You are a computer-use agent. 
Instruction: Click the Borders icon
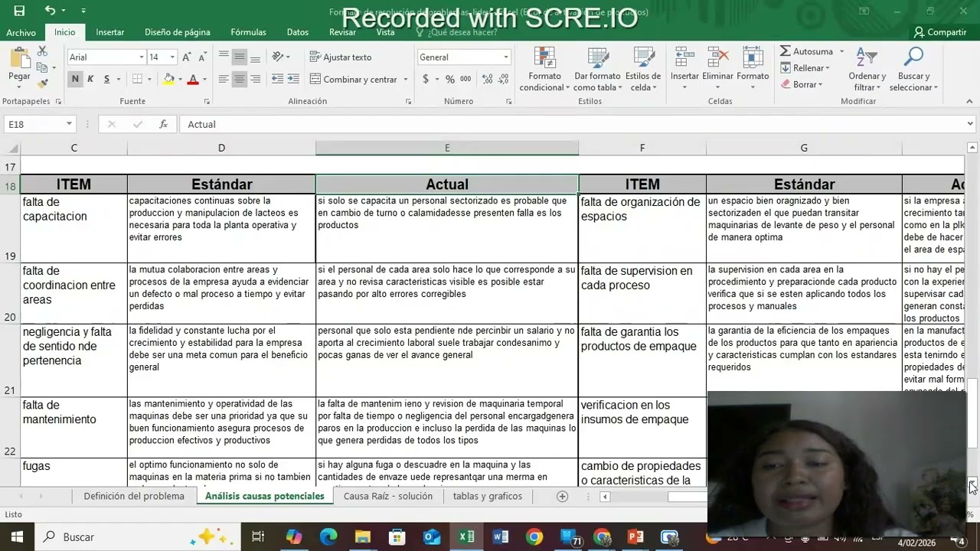137,79
